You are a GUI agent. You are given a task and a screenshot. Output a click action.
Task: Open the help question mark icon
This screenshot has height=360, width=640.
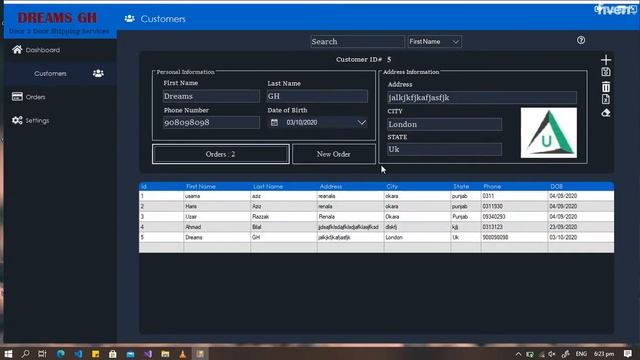tap(581, 40)
